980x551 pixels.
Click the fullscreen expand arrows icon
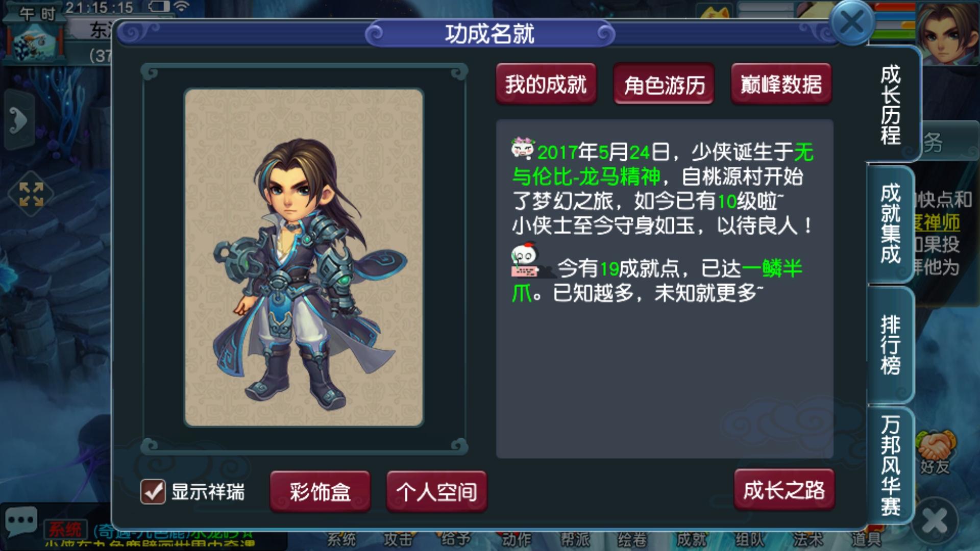pyautogui.click(x=31, y=194)
